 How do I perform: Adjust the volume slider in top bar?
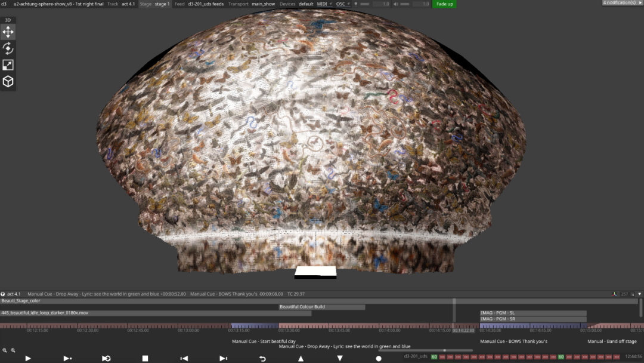[404, 4]
